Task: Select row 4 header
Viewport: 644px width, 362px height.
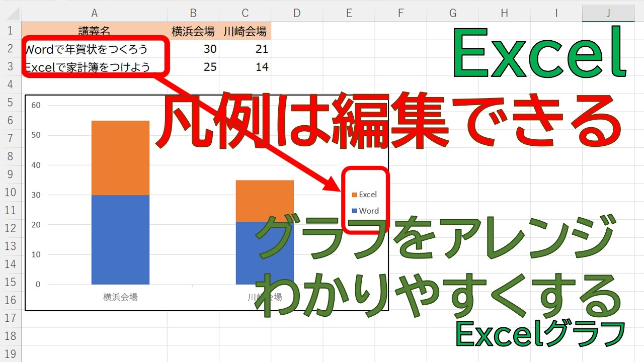Action: coord(11,85)
